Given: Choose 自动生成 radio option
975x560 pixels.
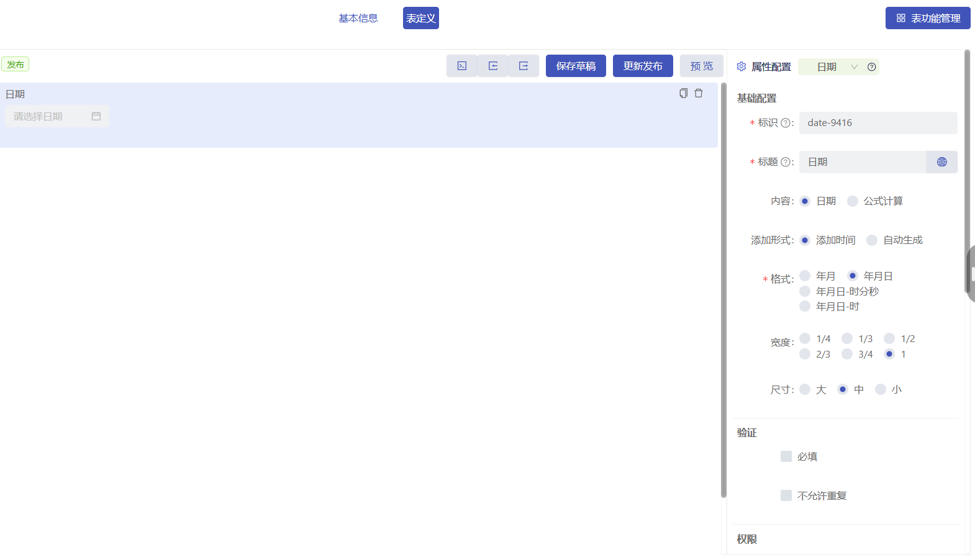Looking at the screenshot, I should [872, 240].
